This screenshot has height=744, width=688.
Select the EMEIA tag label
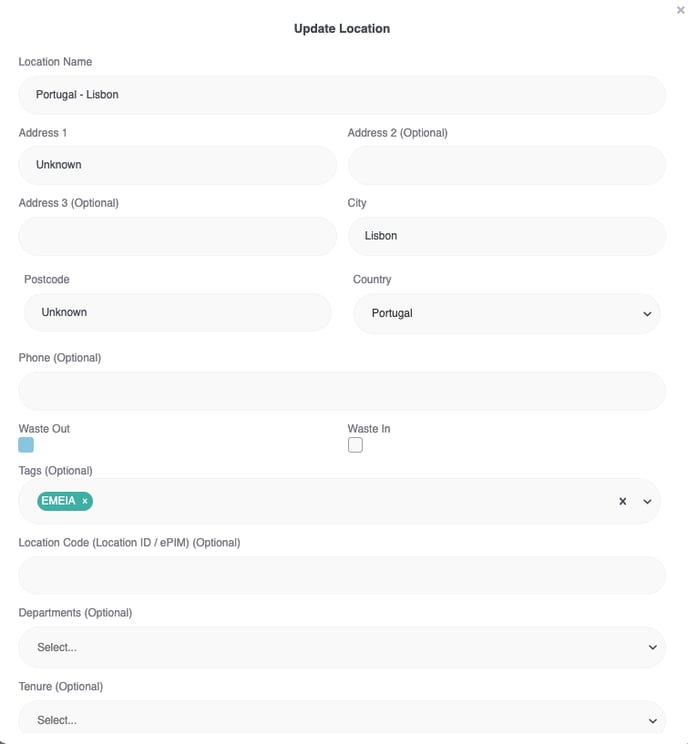pos(58,501)
